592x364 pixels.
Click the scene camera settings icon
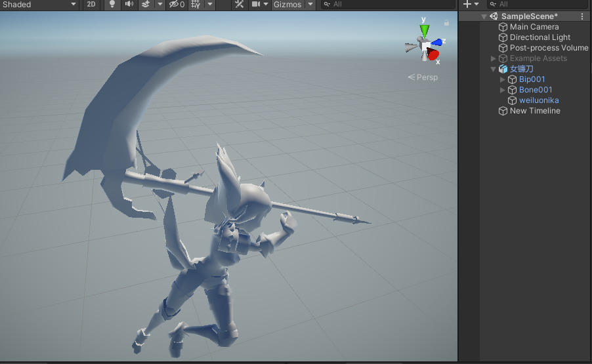point(257,5)
